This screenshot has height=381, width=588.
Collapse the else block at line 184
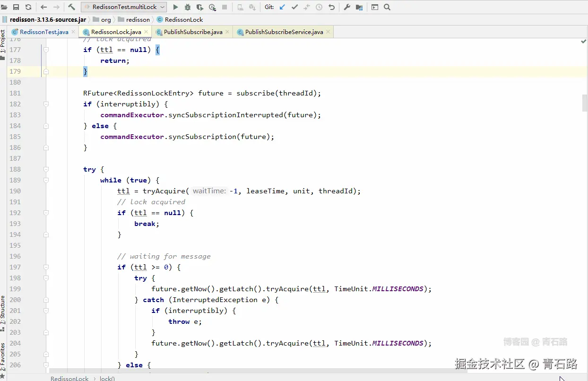click(x=46, y=126)
